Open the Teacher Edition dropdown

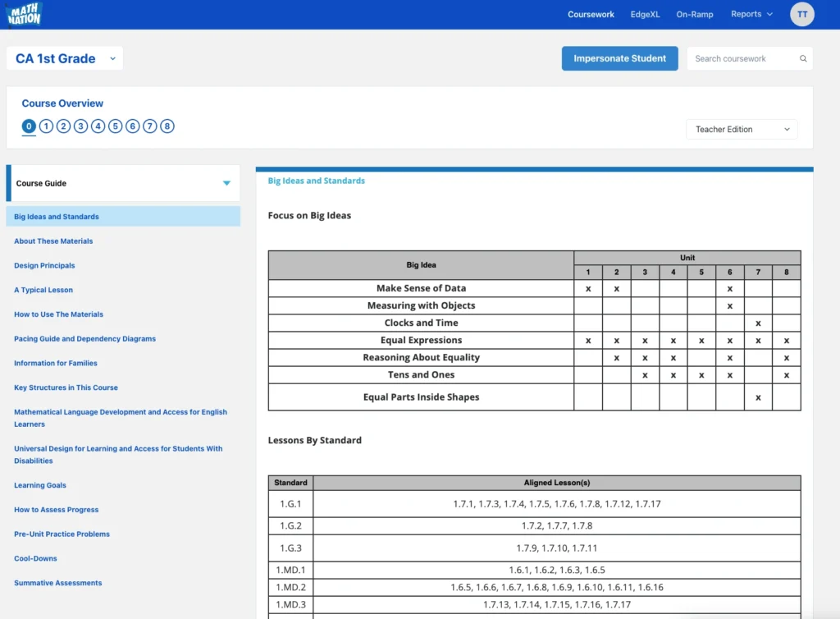(x=742, y=130)
